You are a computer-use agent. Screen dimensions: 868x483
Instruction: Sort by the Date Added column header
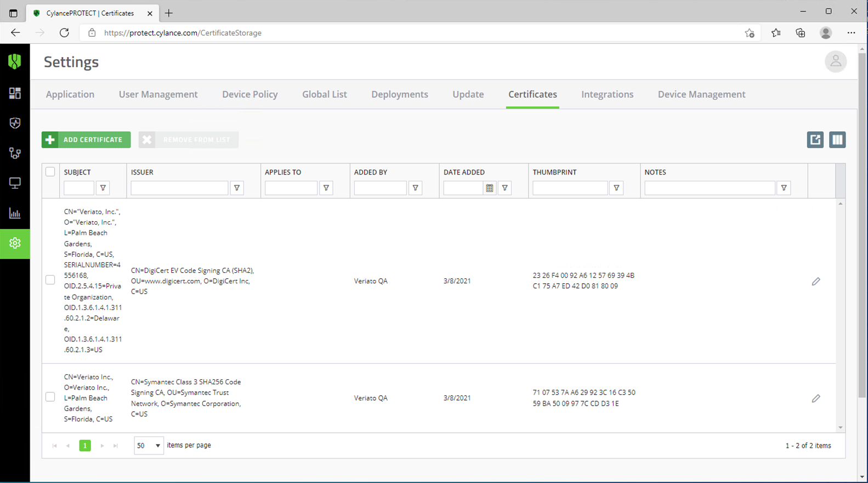tap(464, 172)
